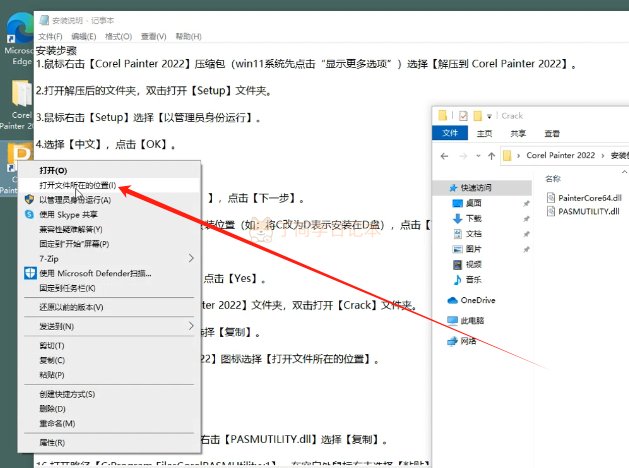The height and width of the screenshot is (468, 629).
Task: Expand the chevron before Corel Painter 2022 breadcrumb
Action: point(518,156)
